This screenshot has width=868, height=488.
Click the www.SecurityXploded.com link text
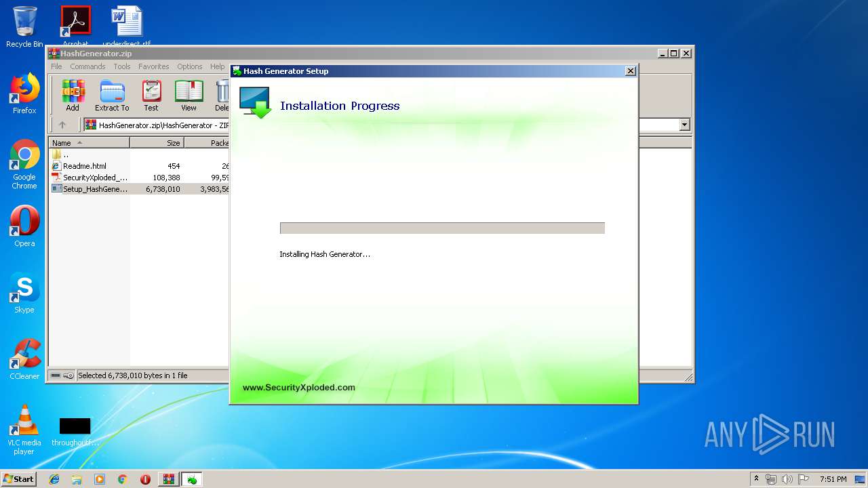tap(299, 388)
